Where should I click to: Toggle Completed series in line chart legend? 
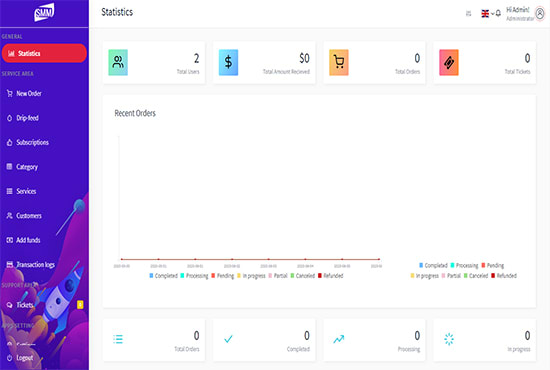pos(163,276)
